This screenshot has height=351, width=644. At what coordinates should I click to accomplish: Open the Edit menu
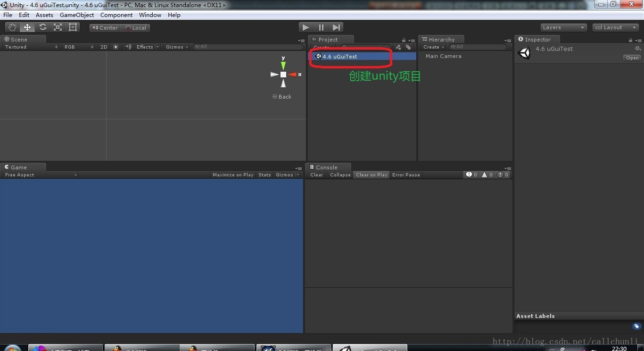24,15
